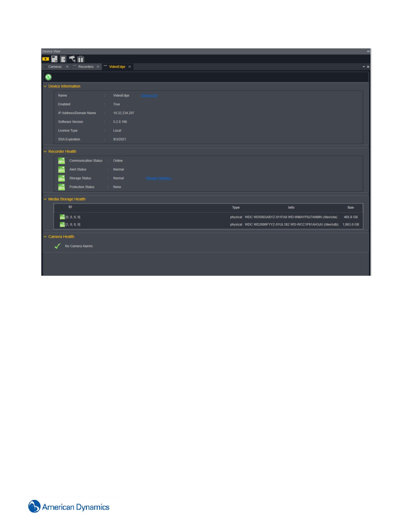Close the tab panel with the X
The width and height of the screenshot is (411, 532).
click(x=368, y=67)
